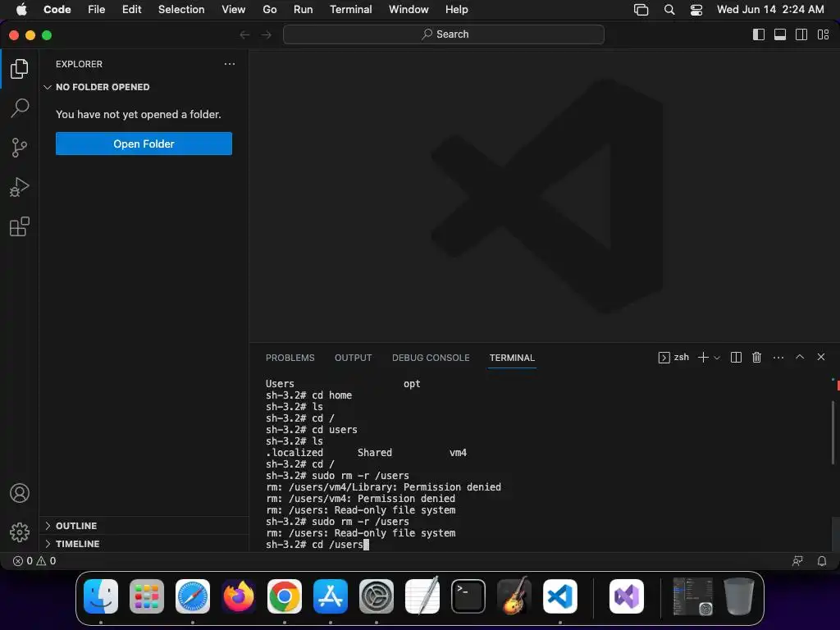
Task: Launch Google Chrome from the dock
Action: 285,596
